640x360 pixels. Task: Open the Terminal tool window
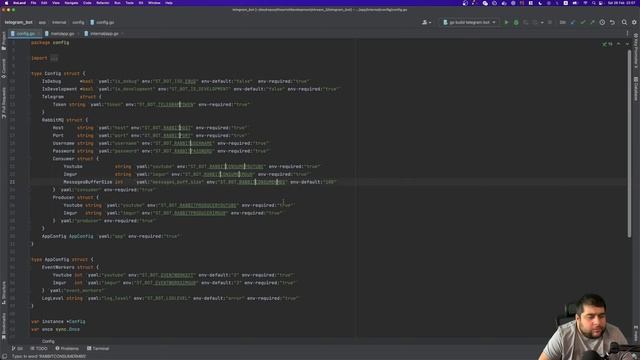tap(98, 349)
